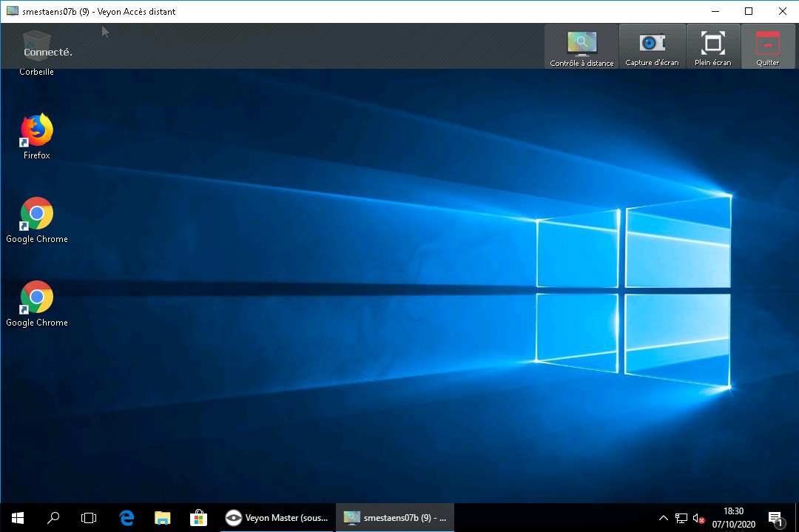Open the Windows Start menu
The height and width of the screenshot is (532, 799).
tap(18, 518)
